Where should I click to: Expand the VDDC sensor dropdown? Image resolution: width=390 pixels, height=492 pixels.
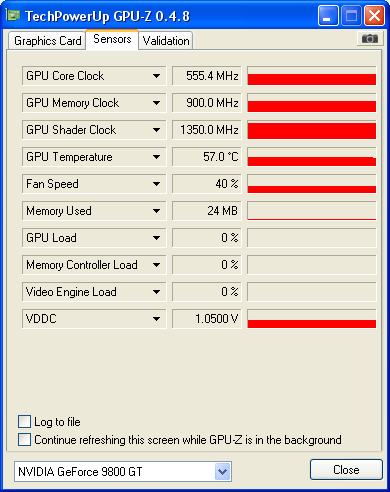click(x=156, y=319)
